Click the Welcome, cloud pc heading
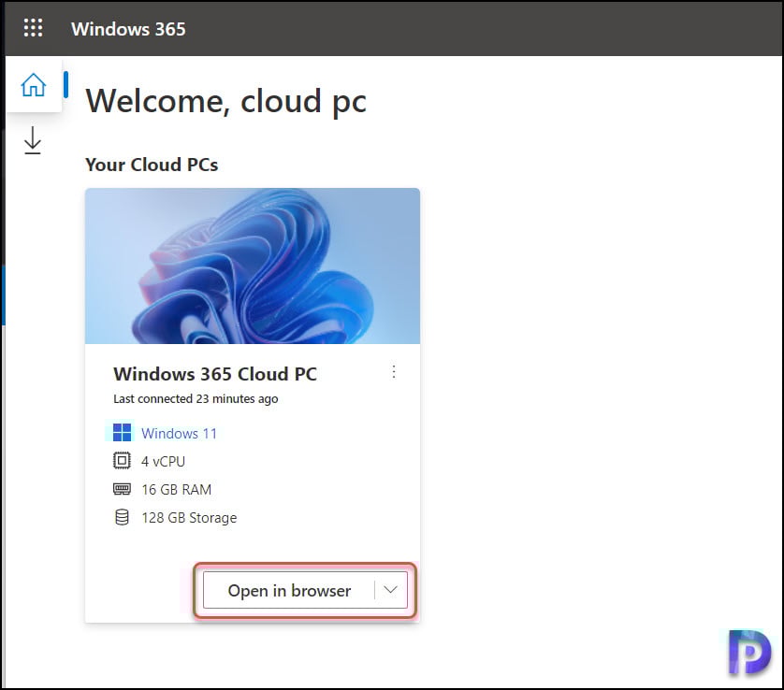784x690 pixels. (x=226, y=101)
